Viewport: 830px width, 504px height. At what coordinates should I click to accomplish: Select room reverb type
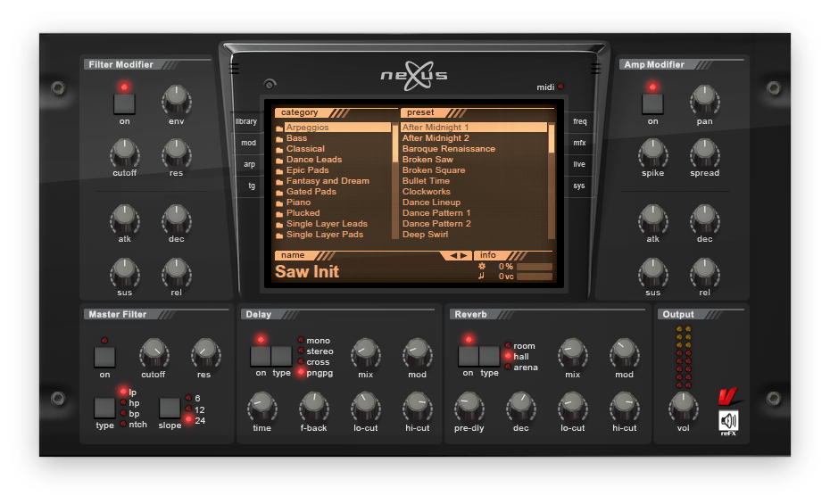point(508,345)
